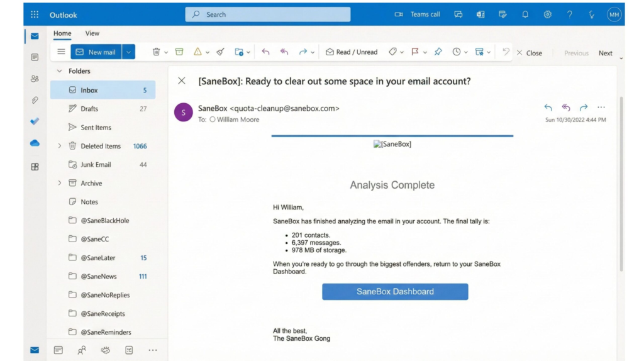Switch to the Home ribbon tab
This screenshot has height=361, width=644.
pyautogui.click(x=62, y=33)
